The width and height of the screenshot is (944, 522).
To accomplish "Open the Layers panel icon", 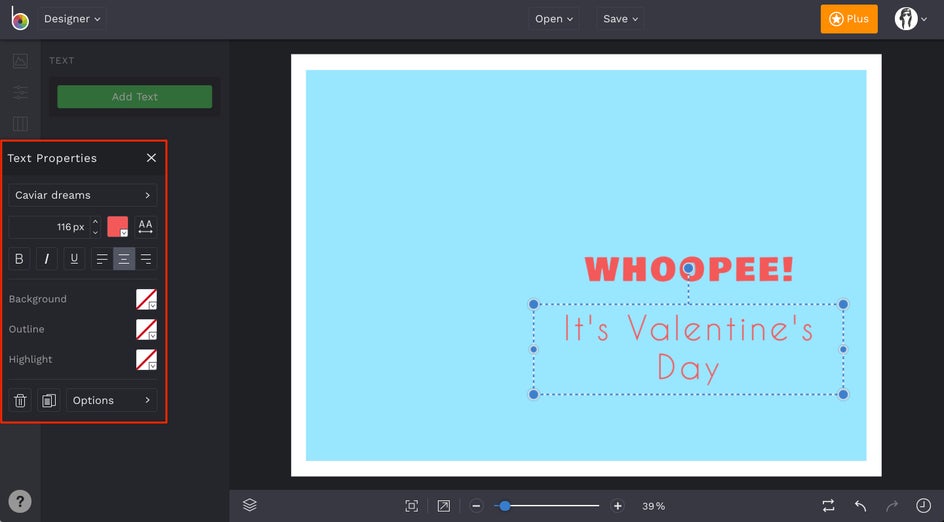I will (250, 506).
